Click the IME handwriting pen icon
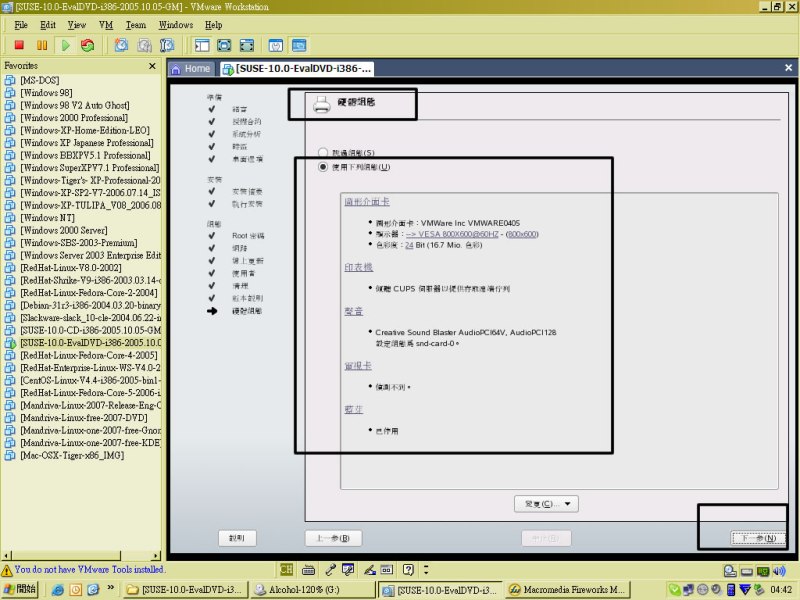The height and width of the screenshot is (600, 800). pos(370,569)
